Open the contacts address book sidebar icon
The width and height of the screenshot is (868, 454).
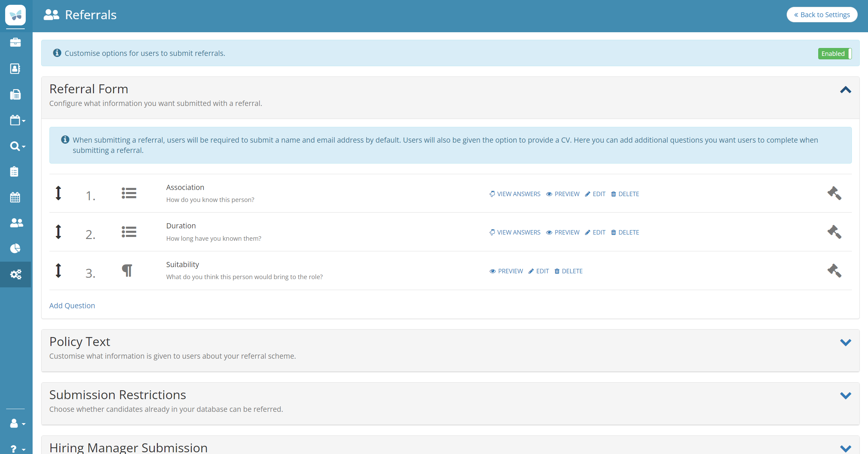pos(15,69)
